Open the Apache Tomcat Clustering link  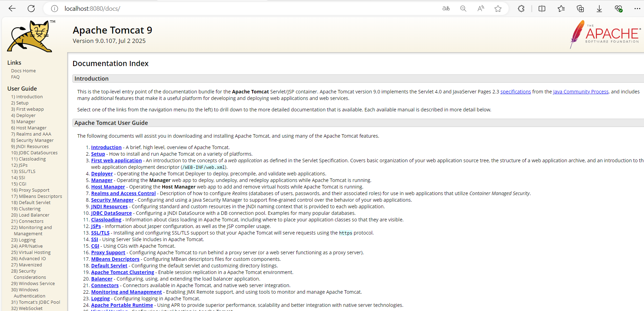point(123,272)
